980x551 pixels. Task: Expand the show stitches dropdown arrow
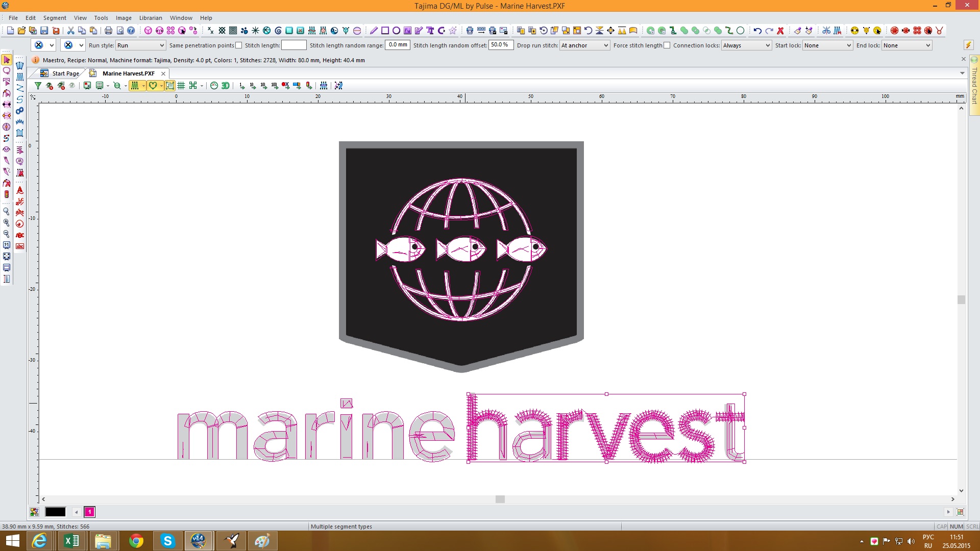[144, 86]
